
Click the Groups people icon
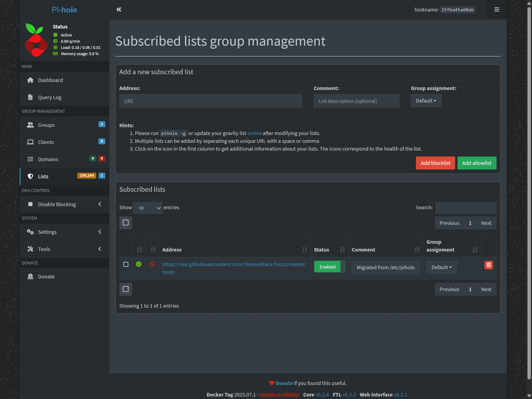tap(30, 125)
